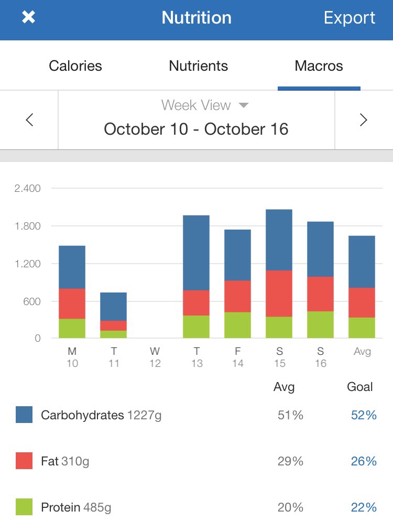Advance to next week arrow
393x532 pixels.
click(363, 120)
